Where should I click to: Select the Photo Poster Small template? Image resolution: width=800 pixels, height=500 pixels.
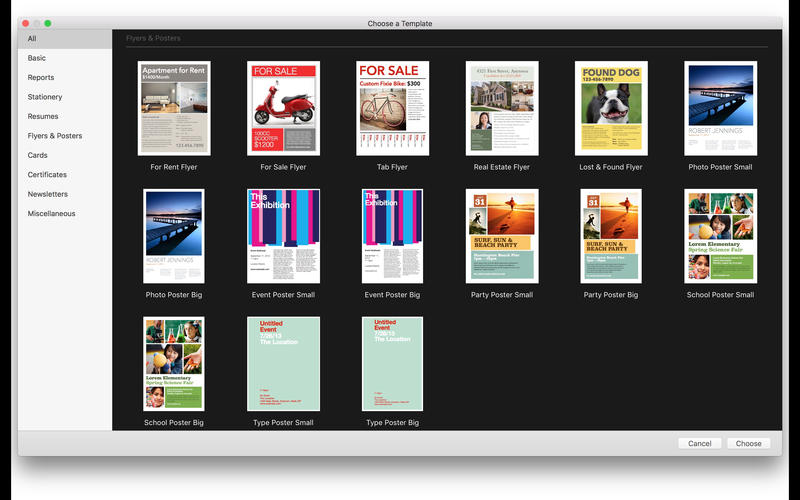[720, 108]
